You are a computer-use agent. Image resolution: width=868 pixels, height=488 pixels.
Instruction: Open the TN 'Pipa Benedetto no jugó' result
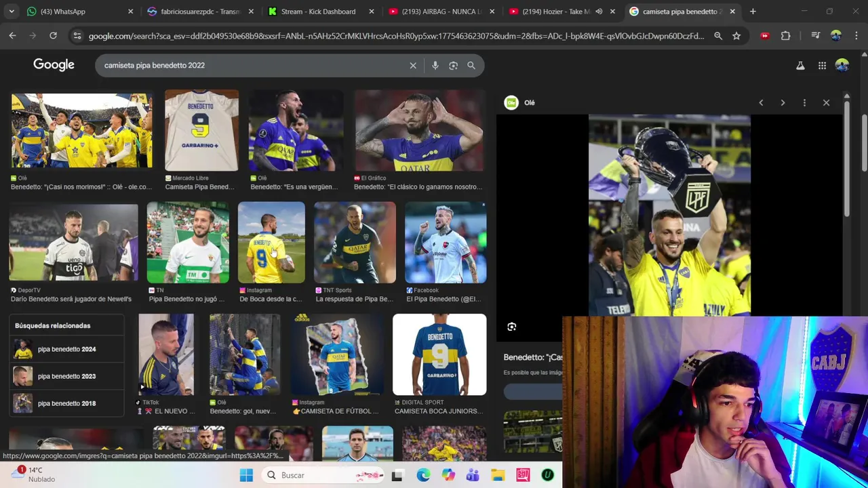[188, 242]
